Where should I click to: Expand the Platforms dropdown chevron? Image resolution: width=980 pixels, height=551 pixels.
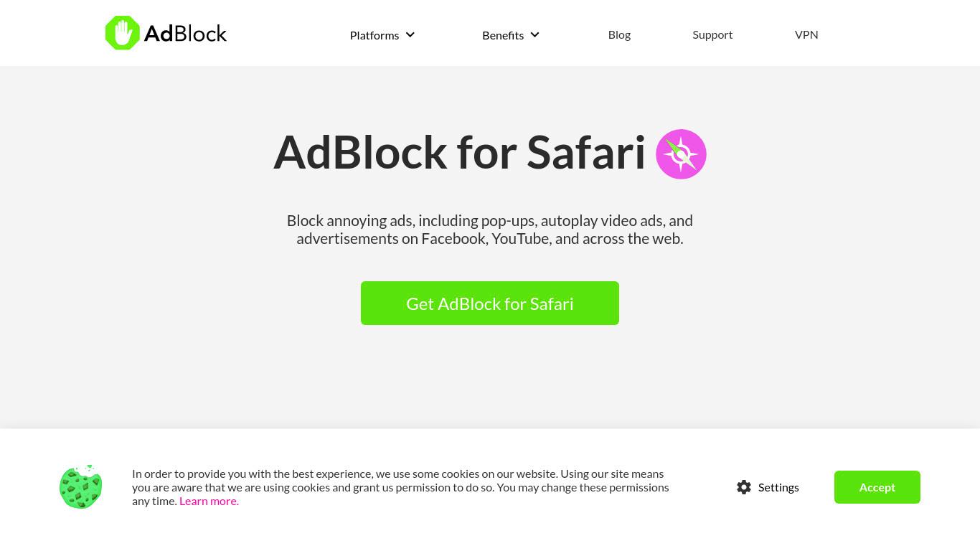pos(410,34)
